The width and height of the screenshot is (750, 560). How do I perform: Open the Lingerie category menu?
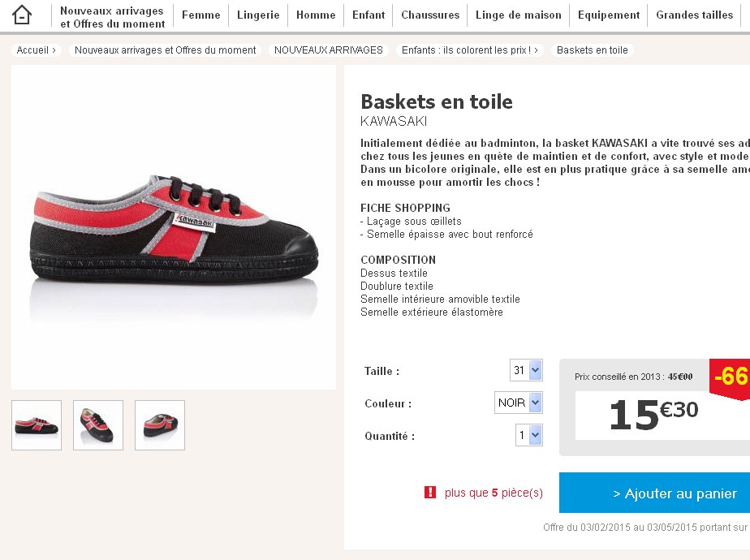tap(258, 15)
